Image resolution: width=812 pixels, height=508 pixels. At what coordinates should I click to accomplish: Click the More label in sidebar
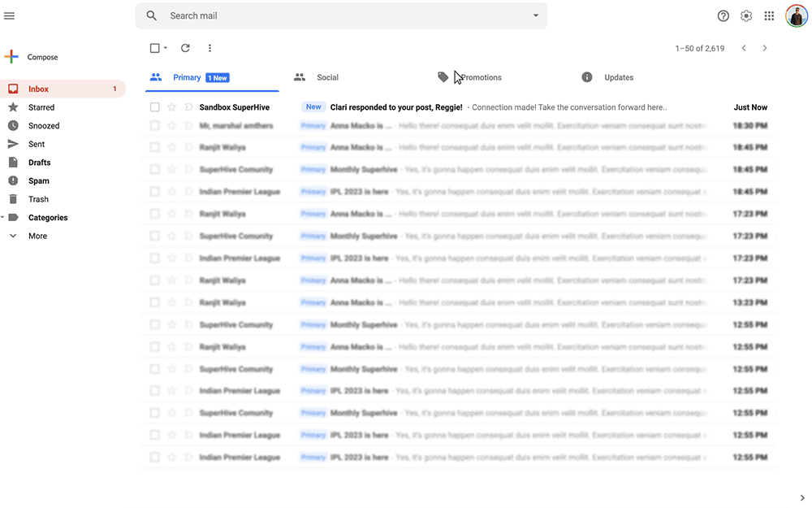[x=38, y=236]
